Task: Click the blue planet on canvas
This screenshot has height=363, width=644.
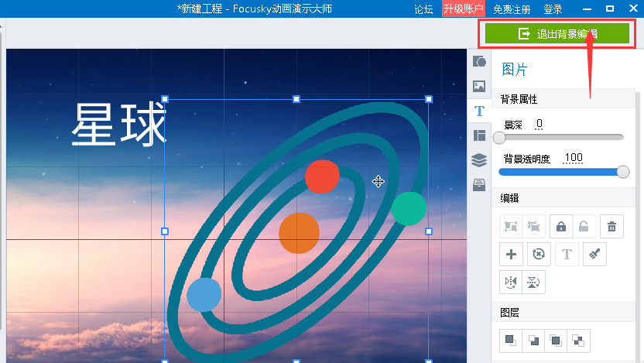Action: pos(204,294)
